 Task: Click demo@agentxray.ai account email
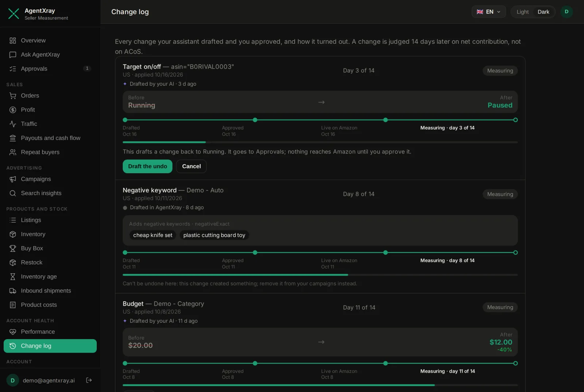49,380
